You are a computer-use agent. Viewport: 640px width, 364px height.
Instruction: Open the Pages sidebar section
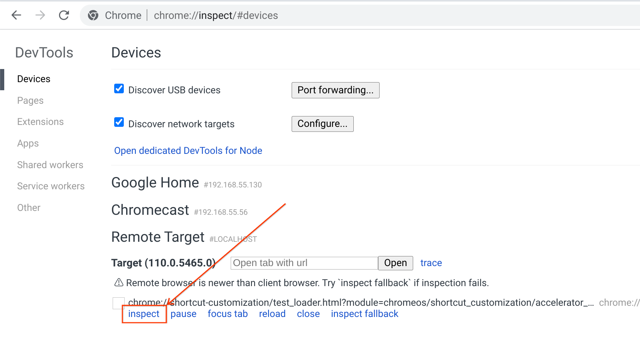(30, 101)
